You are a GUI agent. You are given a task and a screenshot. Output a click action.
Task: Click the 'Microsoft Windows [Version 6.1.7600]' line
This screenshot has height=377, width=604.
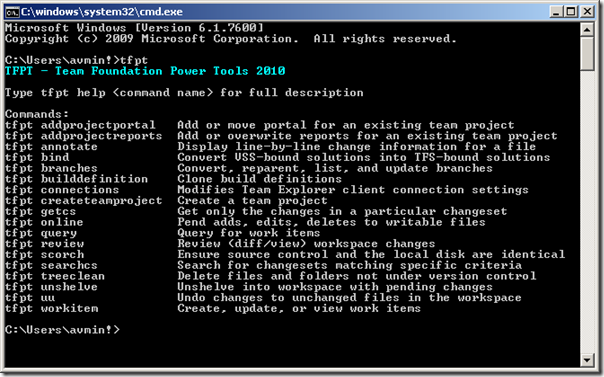coord(134,28)
